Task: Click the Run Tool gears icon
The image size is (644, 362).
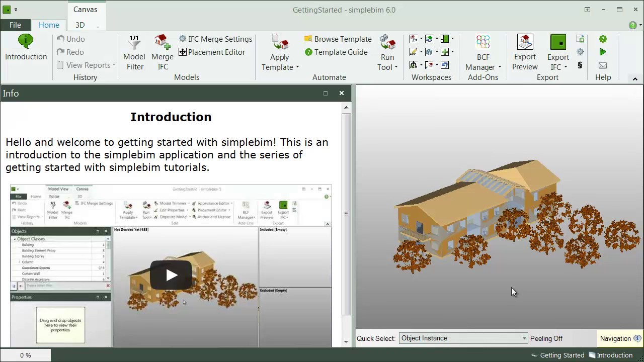Action: tap(387, 42)
